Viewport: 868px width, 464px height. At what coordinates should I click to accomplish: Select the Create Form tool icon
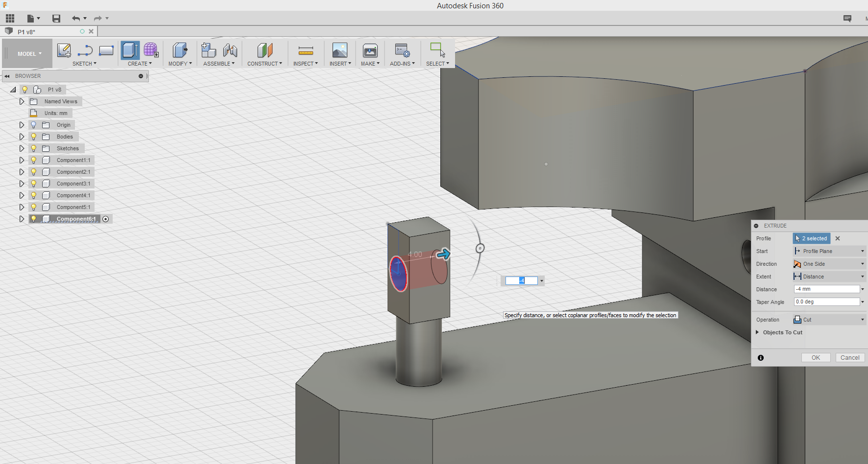pyautogui.click(x=151, y=50)
